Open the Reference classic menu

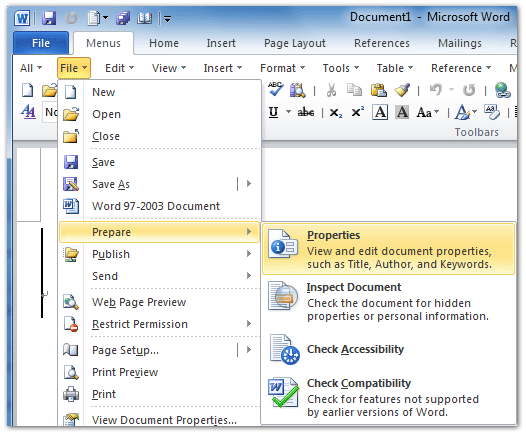click(461, 68)
